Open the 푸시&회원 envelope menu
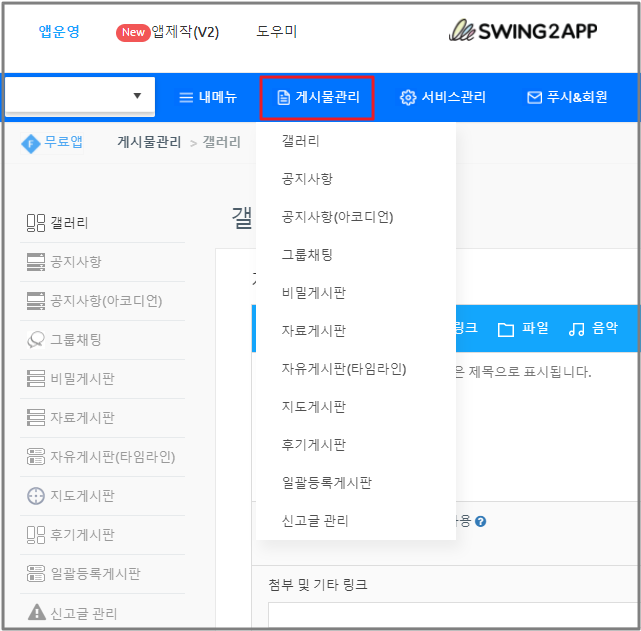 coord(567,97)
